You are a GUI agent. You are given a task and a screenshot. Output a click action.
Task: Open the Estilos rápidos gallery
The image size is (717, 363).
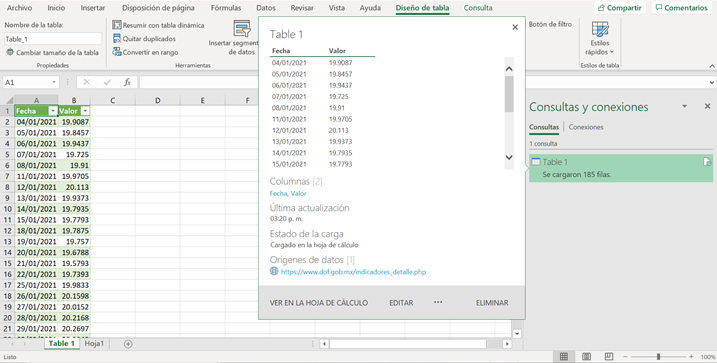coord(599,38)
